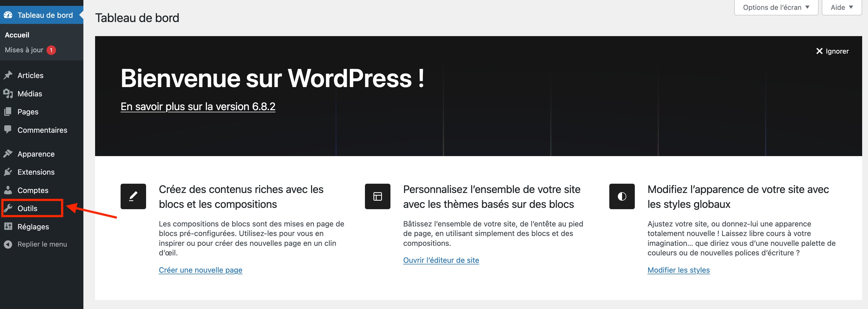Collapse sidebar with Replier le menu
The height and width of the screenshot is (309, 868).
coord(41,244)
